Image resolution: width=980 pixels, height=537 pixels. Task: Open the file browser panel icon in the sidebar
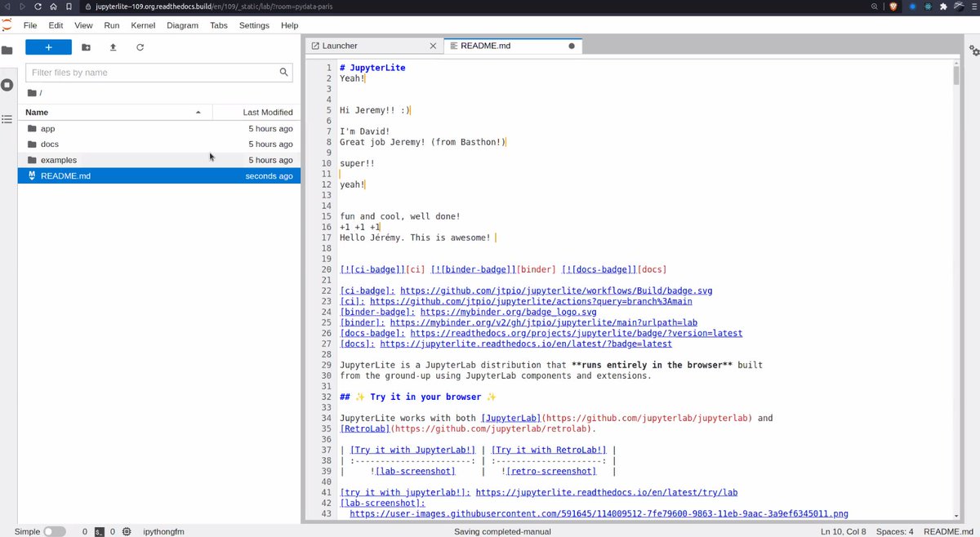(7, 49)
